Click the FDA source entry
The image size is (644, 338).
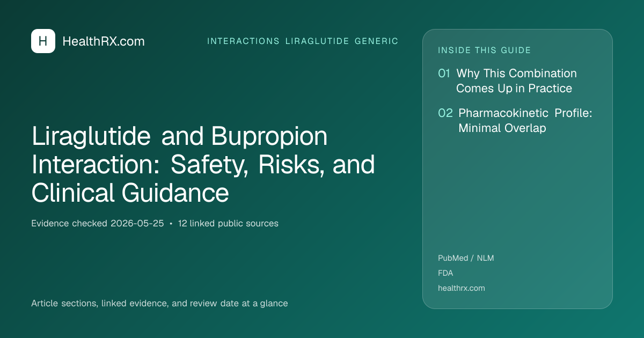[x=445, y=273]
